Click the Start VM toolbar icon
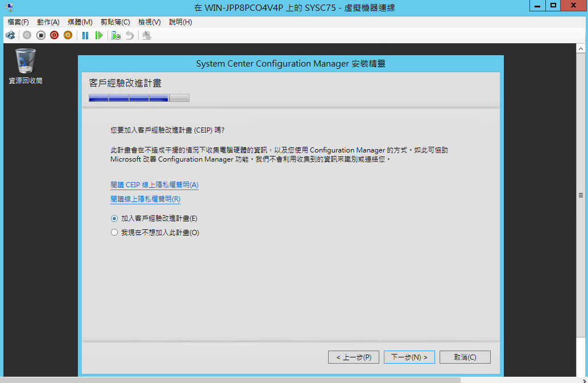 [27, 36]
